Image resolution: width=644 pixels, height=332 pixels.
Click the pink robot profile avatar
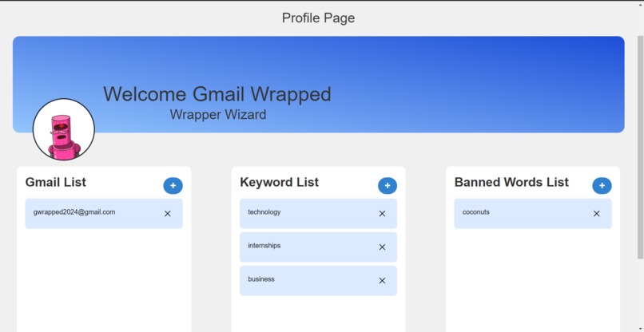pos(64,129)
